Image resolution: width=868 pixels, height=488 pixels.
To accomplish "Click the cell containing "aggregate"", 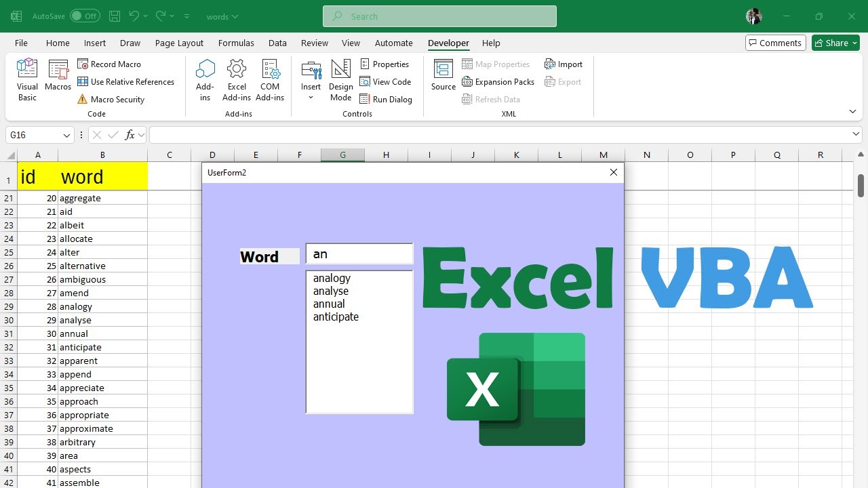I will 102,198.
